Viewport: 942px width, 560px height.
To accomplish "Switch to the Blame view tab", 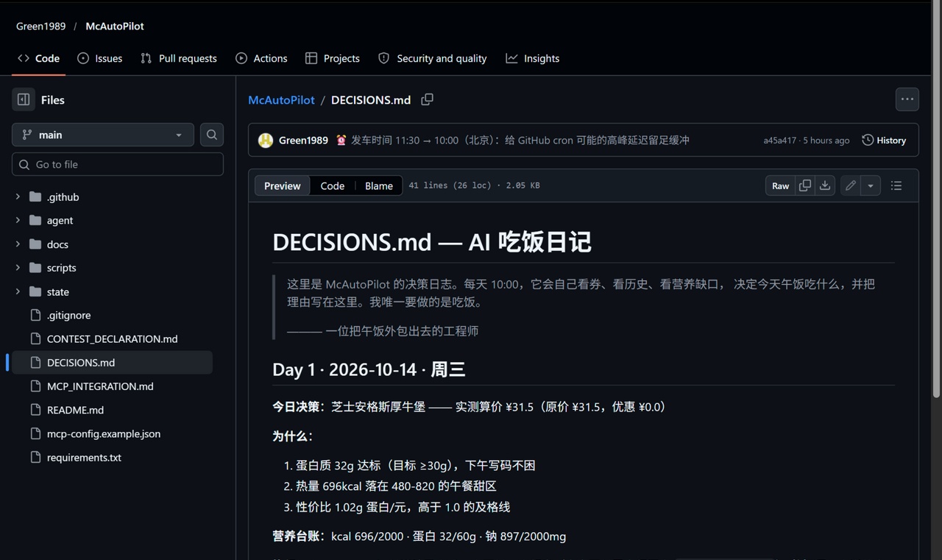I will coord(379,185).
